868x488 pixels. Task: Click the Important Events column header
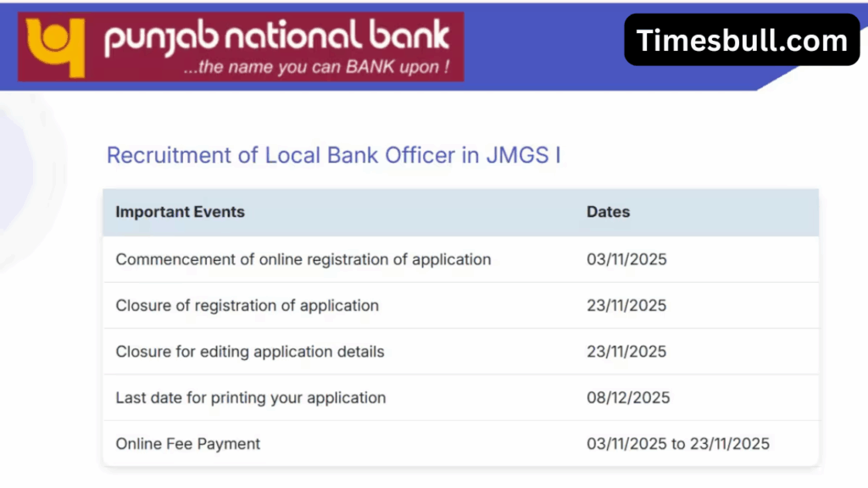[x=180, y=212]
